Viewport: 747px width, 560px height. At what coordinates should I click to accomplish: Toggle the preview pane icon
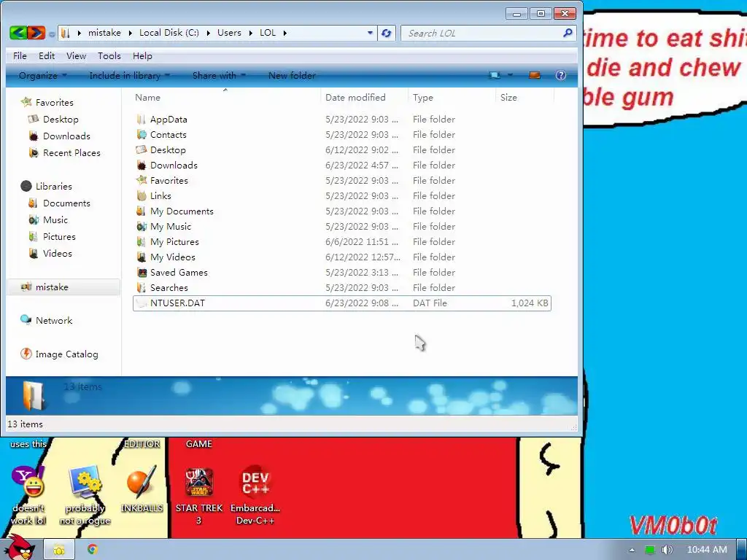coord(535,75)
